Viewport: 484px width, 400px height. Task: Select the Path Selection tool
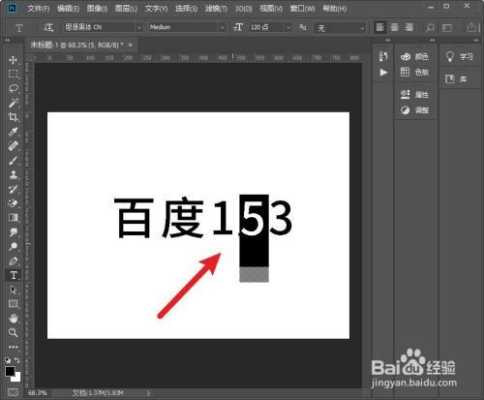13,289
